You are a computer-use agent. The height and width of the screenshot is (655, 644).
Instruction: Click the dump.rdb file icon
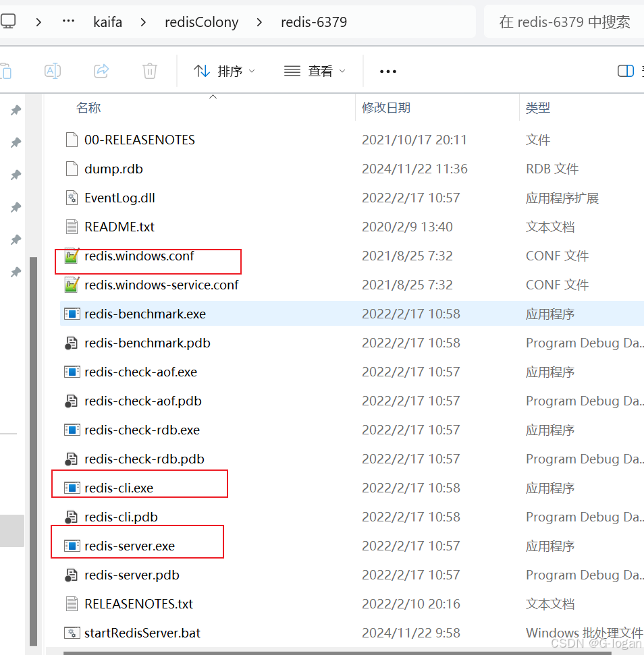point(72,169)
